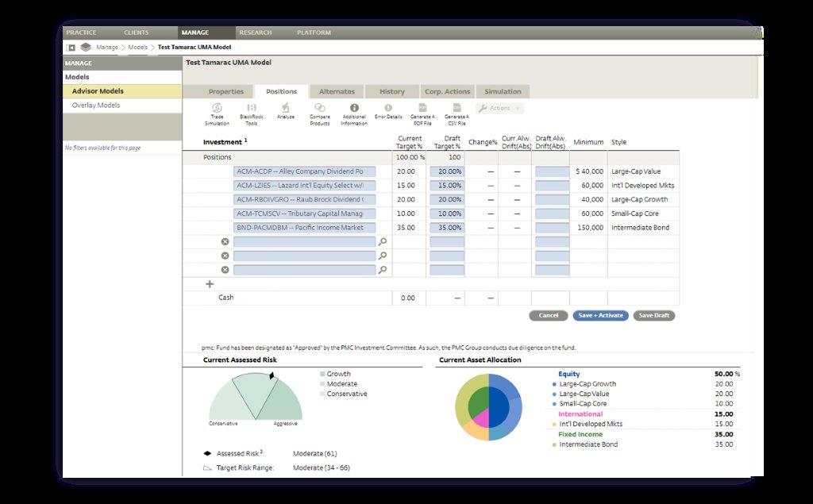813x504 pixels.
Task: Click the ACM-LZIES Lazard investment field
Action: (x=304, y=185)
